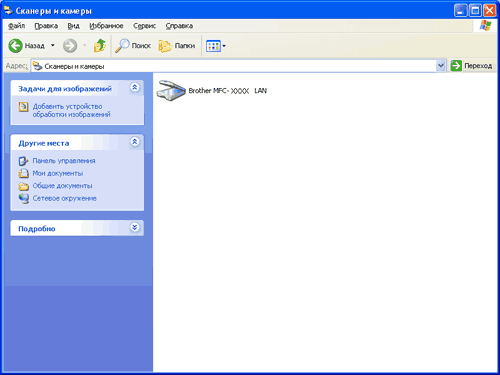Collapse the Другие места panel
The width and height of the screenshot is (500, 375).
pyautogui.click(x=135, y=142)
